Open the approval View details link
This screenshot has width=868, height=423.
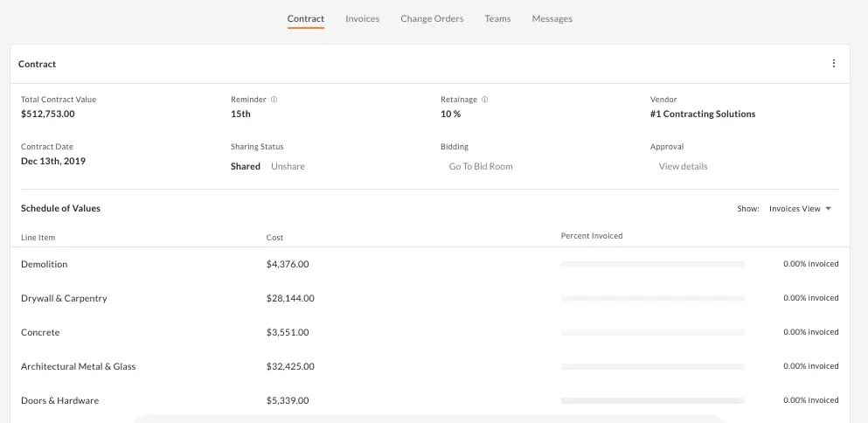[x=683, y=166]
